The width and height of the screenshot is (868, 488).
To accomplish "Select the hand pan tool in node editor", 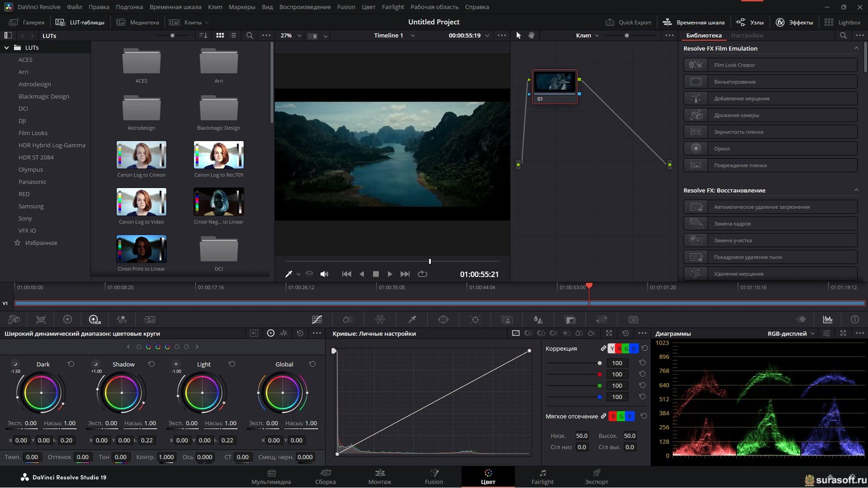I will [531, 35].
